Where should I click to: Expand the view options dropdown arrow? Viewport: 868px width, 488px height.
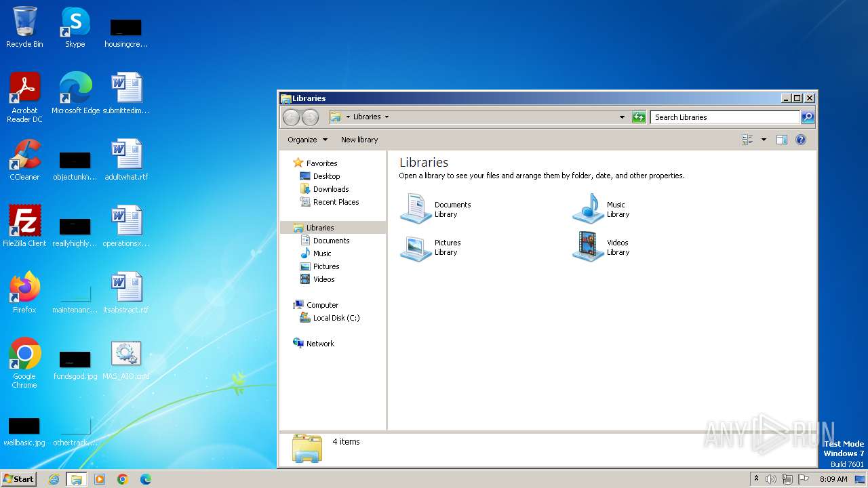764,140
